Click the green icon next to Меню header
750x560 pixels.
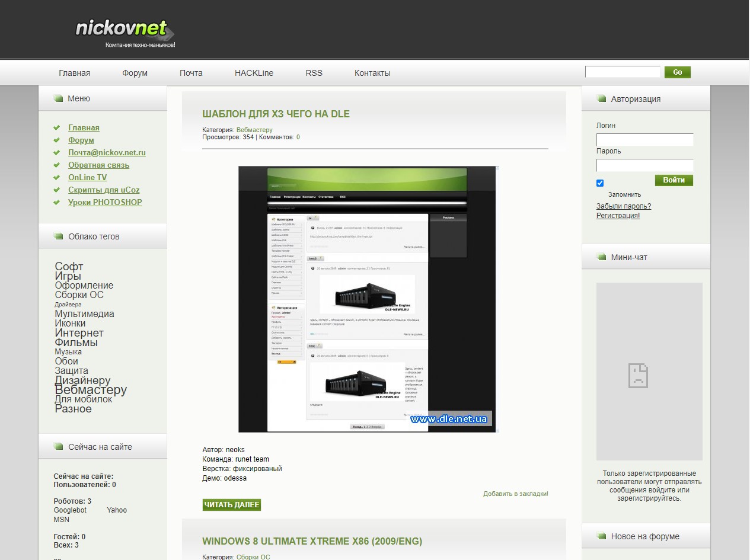click(x=58, y=99)
